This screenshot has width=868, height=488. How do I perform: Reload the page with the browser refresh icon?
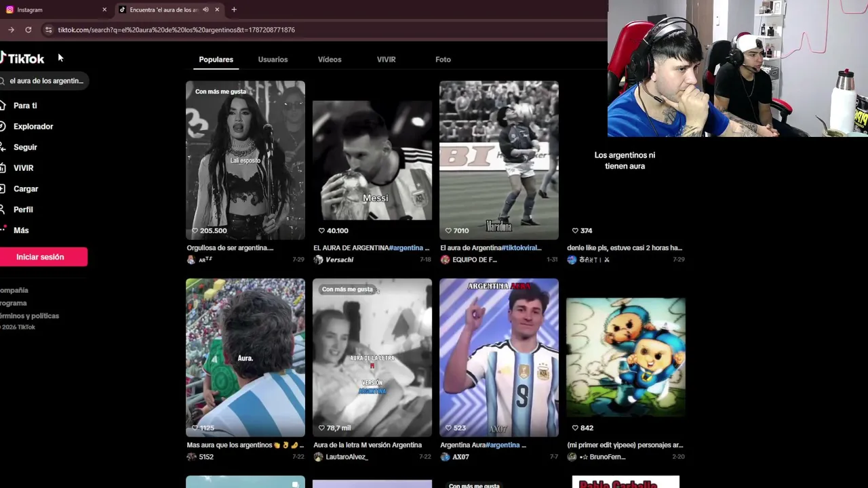[x=28, y=30]
